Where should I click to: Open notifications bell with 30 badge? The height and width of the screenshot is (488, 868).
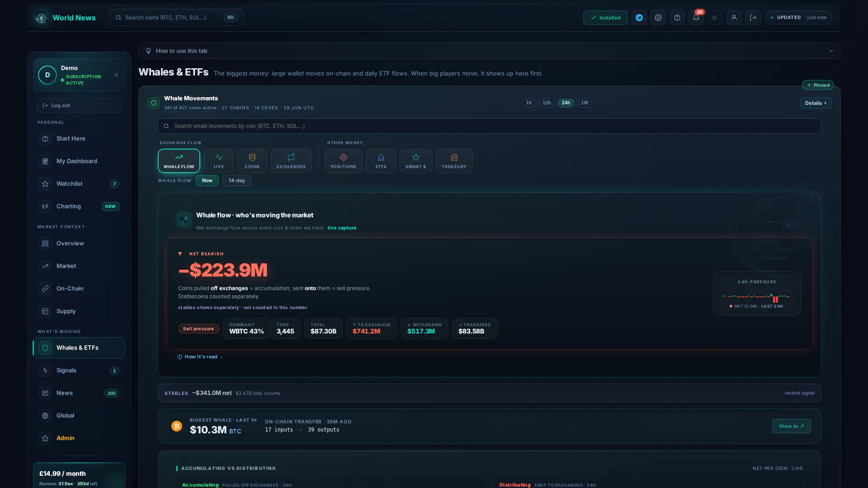coord(696,18)
